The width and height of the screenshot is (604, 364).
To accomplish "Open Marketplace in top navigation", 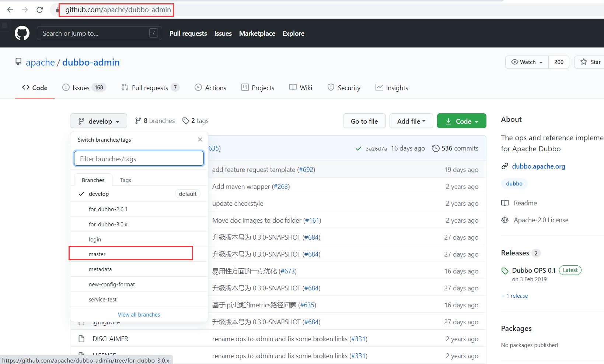I will pos(257,33).
